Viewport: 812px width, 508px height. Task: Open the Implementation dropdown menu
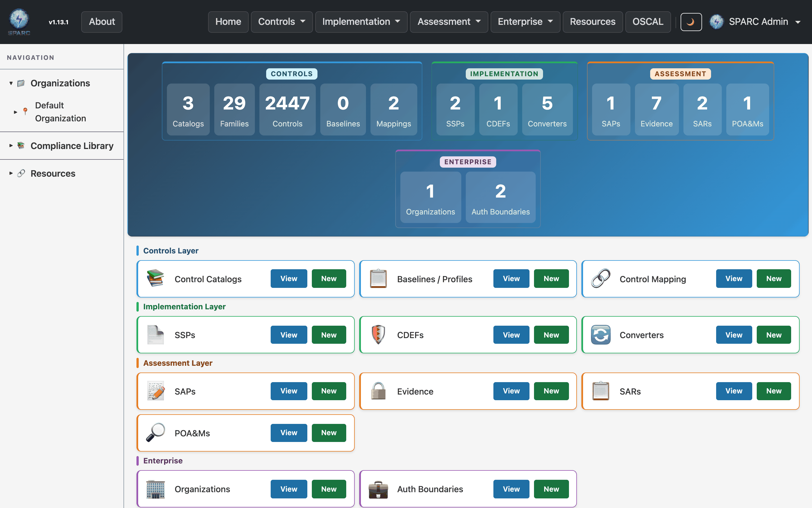(x=361, y=22)
